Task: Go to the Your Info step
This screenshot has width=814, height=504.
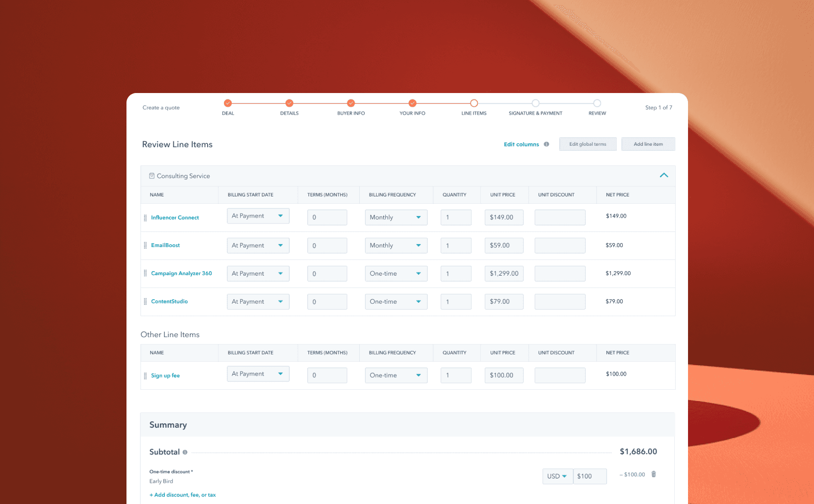Action: 412,103
